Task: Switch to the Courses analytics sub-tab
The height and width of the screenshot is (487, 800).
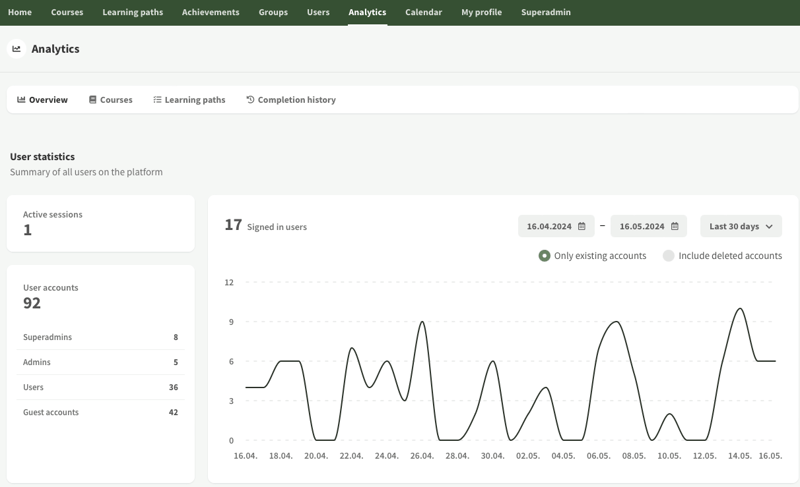Action: tap(111, 99)
